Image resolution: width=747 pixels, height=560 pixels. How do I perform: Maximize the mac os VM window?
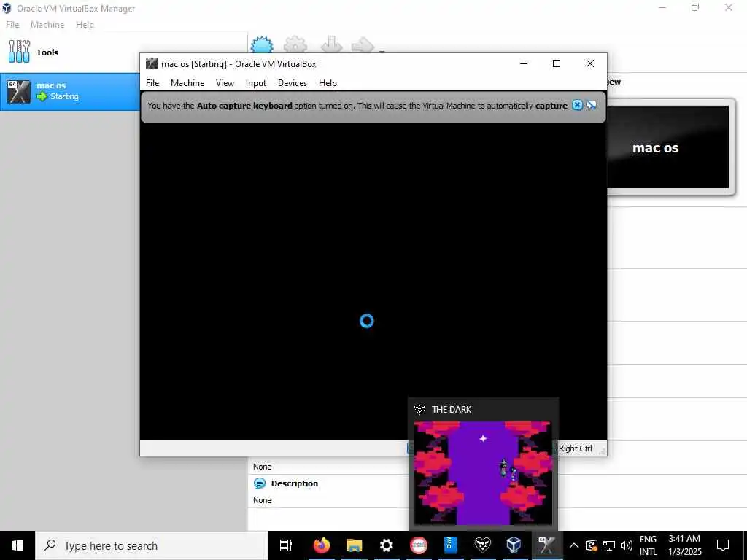click(557, 64)
